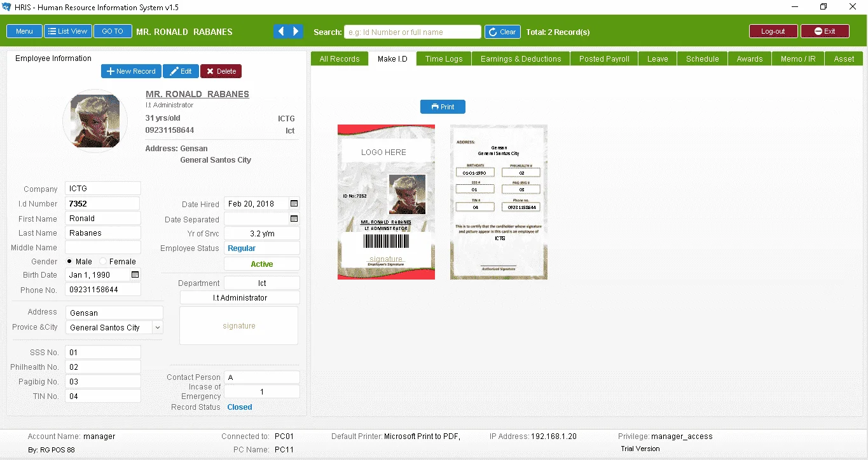
Task: Click the I.t Administrator position field
Action: 240,298
